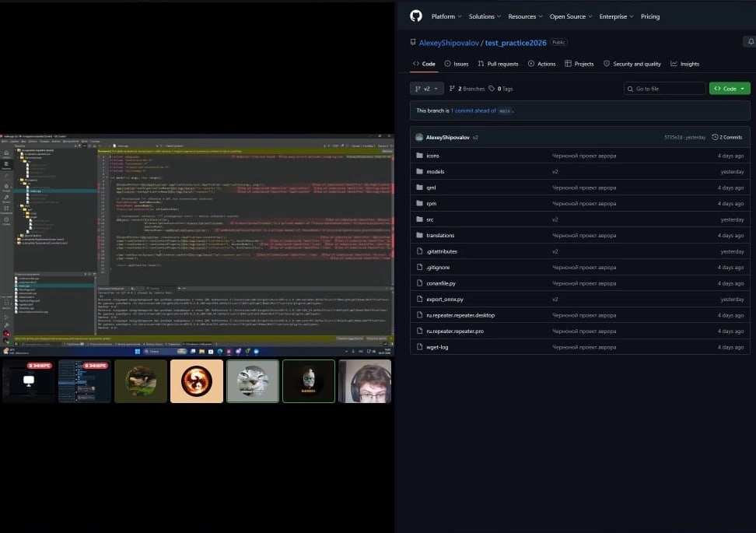
Task: Click the Windows Start button in shared screen
Action: tap(138, 352)
